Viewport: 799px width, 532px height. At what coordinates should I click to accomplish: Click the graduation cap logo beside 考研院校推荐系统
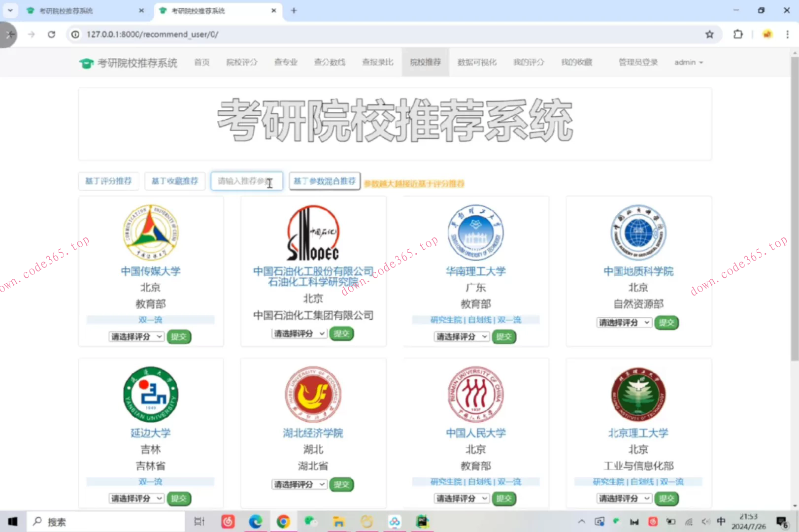click(x=87, y=62)
